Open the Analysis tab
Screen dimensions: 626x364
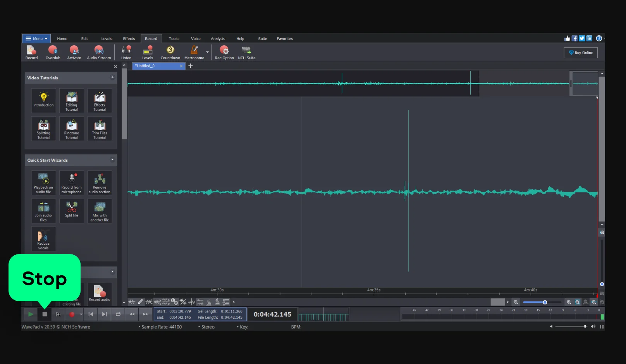pos(218,39)
